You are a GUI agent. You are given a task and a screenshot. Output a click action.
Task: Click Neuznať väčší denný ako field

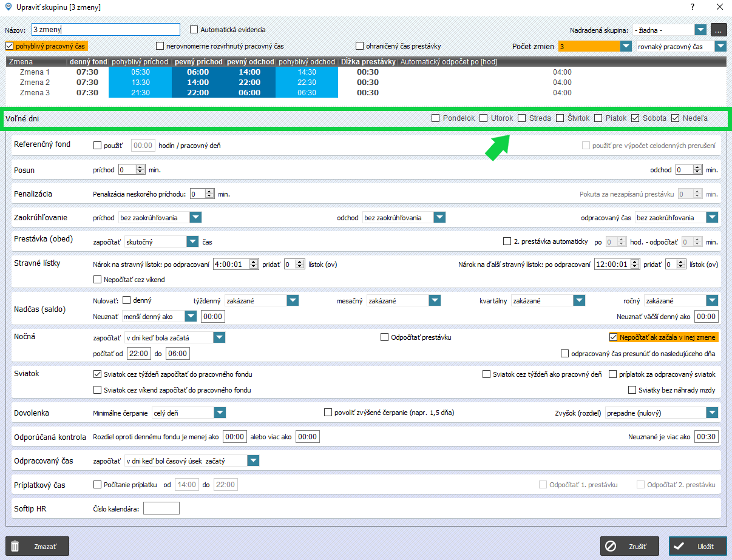point(707,316)
